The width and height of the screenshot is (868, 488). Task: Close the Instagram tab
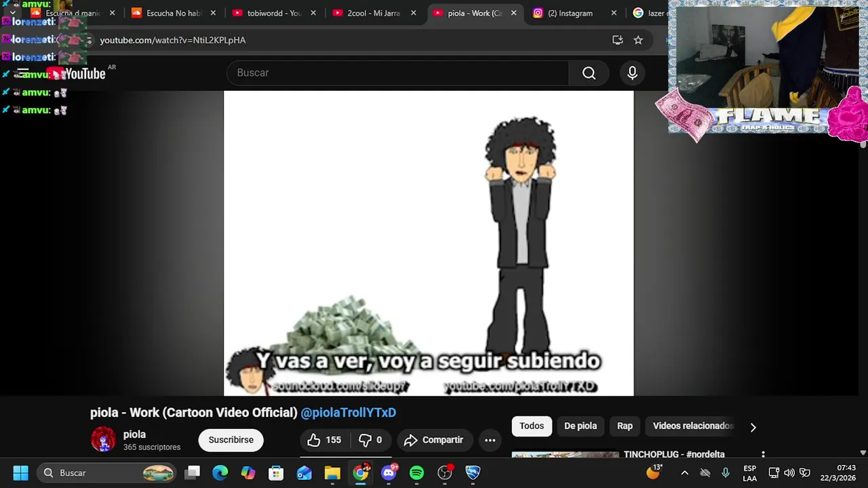point(614,13)
